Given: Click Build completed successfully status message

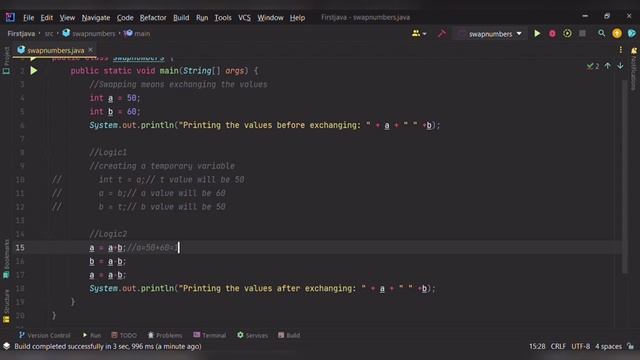Looking at the screenshot, I should [108, 346].
